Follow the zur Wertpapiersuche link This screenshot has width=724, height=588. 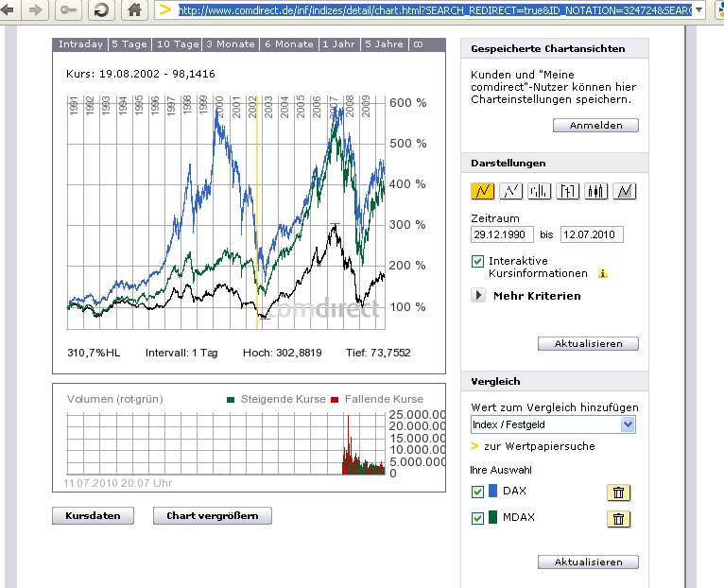click(x=540, y=446)
